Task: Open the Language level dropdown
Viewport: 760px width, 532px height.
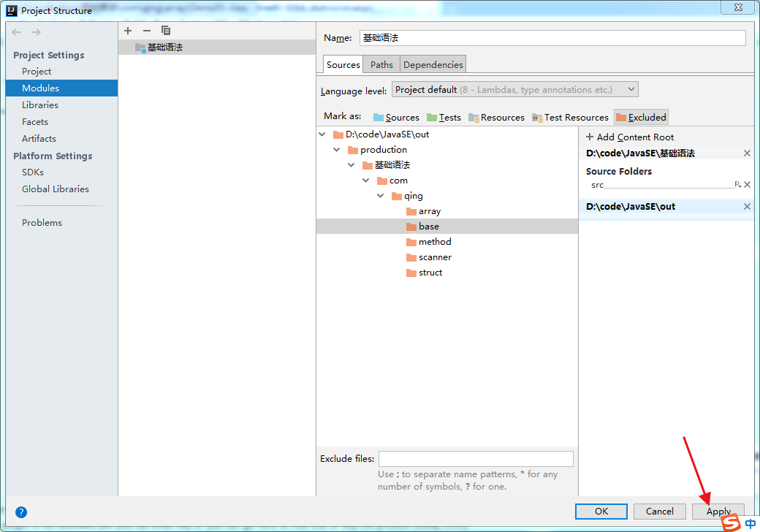Action: (514, 90)
